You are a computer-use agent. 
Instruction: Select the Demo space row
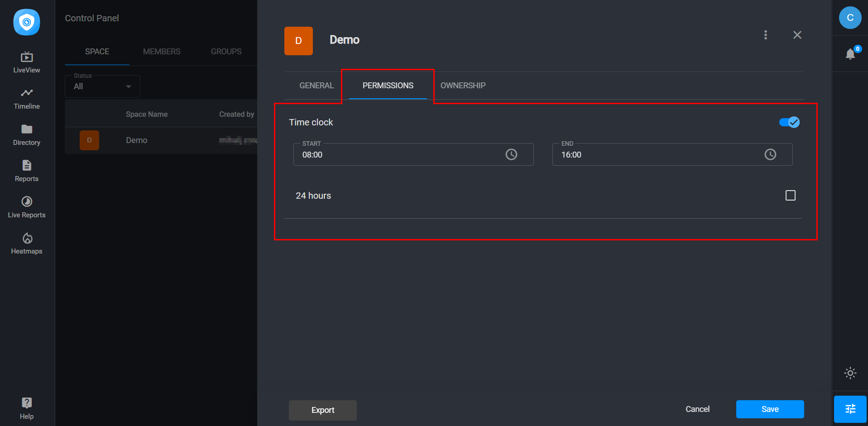click(x=136, y=140)
